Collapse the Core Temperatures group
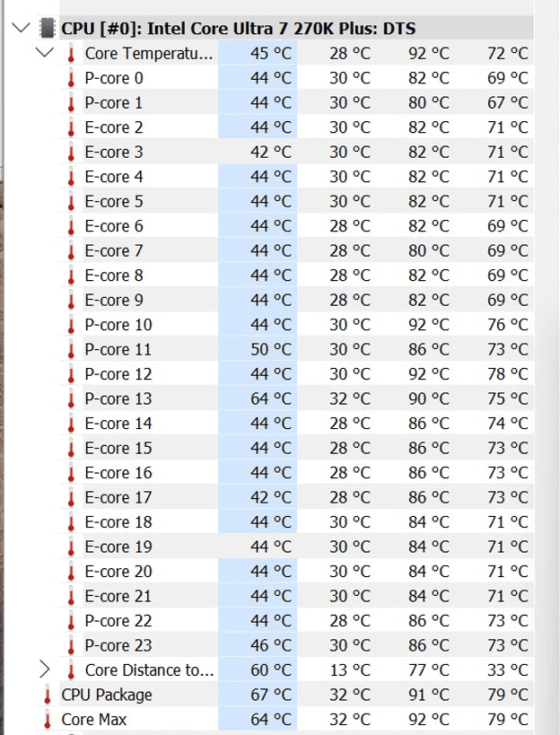Image resolution: width=560 pixels, height=735 pixels. click(x=45, y=52)
